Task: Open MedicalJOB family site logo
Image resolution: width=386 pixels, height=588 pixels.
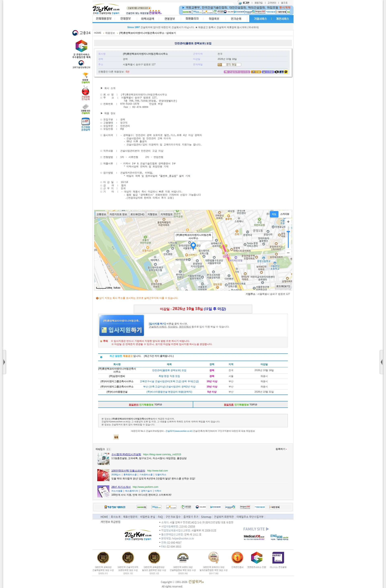Action: tap(254, 537)
